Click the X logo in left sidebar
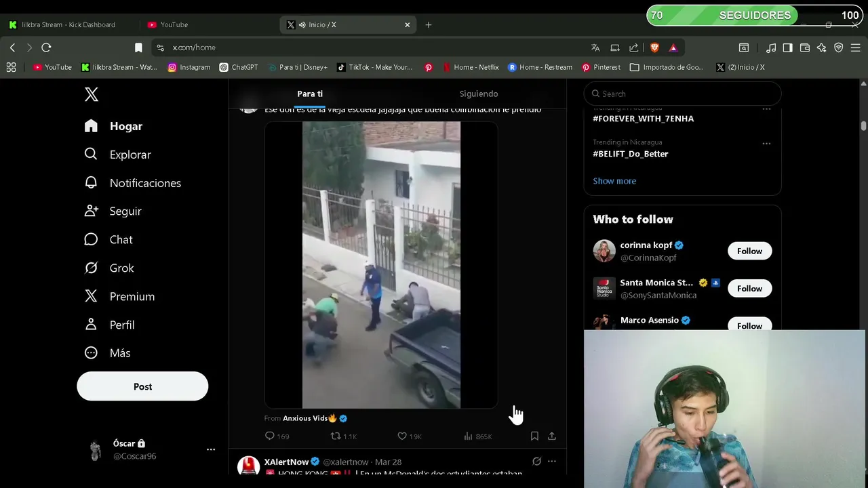 [92, 94]
